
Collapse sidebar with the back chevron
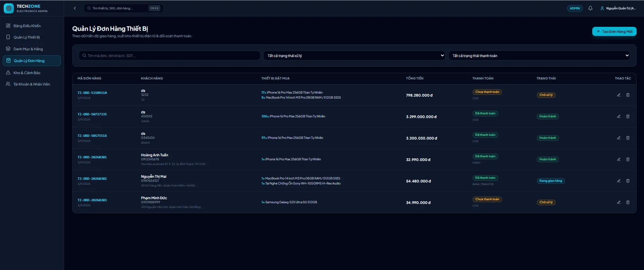point(75,8)
